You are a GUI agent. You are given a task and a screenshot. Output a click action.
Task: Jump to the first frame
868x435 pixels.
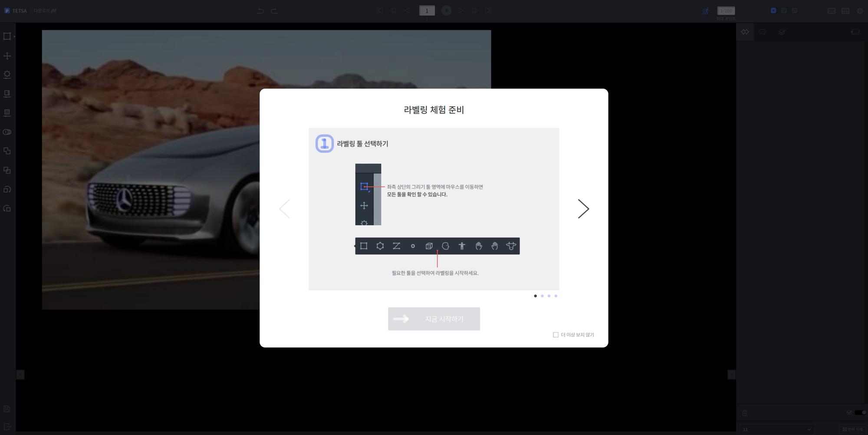(380, 10)
